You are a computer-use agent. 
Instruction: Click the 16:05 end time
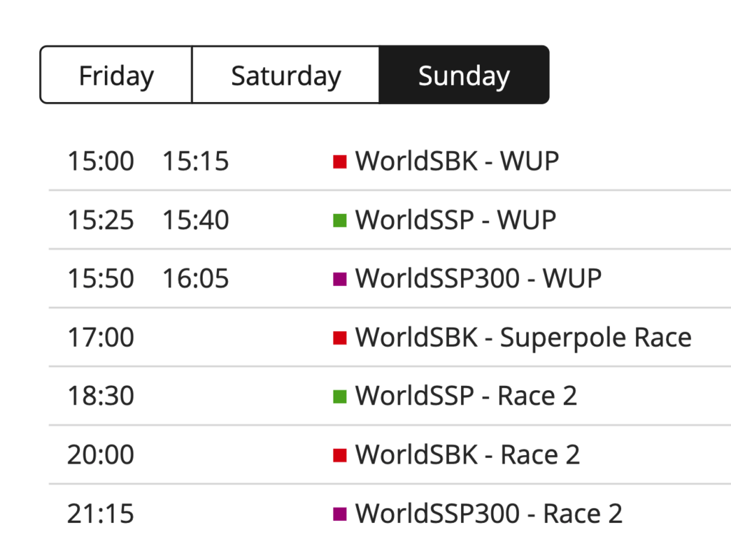point(196,279)
